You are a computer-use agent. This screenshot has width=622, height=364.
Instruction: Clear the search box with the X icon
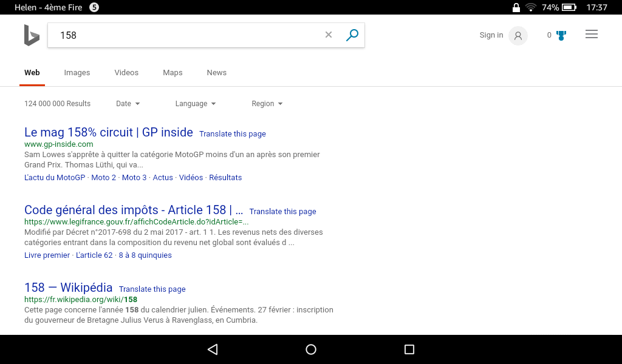pos(329,35)
